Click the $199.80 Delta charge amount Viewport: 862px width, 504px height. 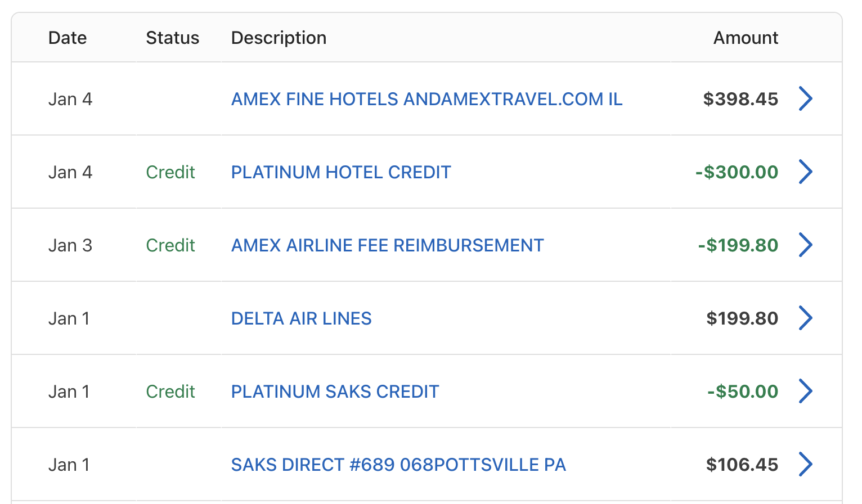742,318
